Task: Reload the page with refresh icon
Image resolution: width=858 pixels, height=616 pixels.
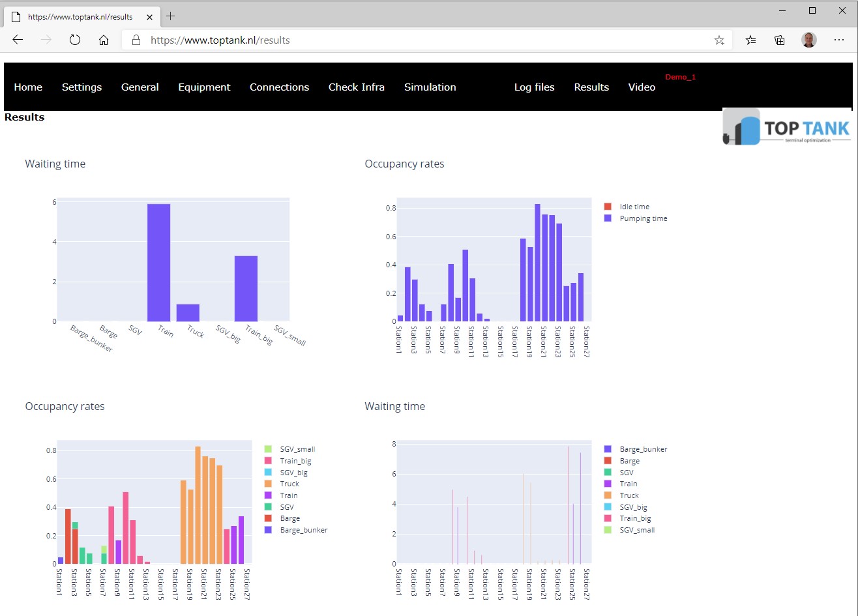Action: tap(75, 40)
